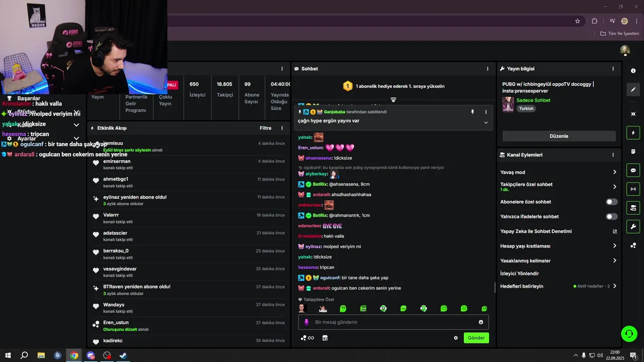Viewport: 644px width, 362px height.
Task: Open the chat settings gear icon
Action: [456, 338]
